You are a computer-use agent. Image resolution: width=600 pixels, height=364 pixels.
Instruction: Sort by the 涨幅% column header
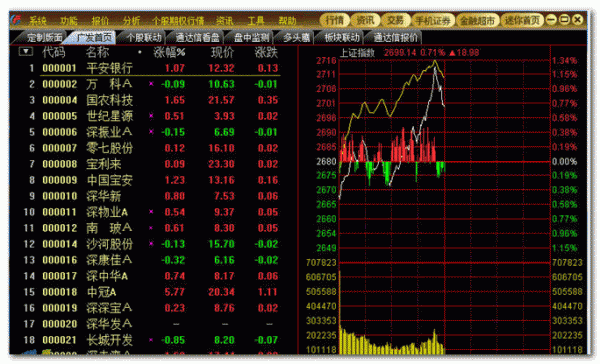[169, 52]
